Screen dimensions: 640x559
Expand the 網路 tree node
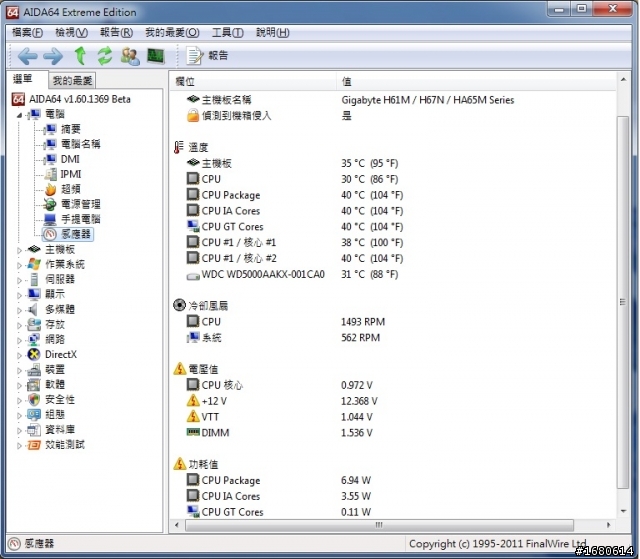tap(19, 340)
